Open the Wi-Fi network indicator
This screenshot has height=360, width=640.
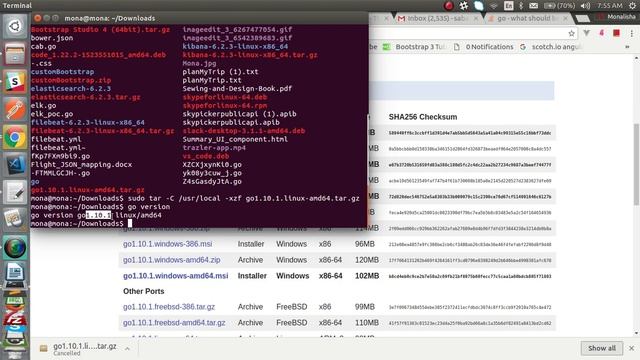coord(494,5)
